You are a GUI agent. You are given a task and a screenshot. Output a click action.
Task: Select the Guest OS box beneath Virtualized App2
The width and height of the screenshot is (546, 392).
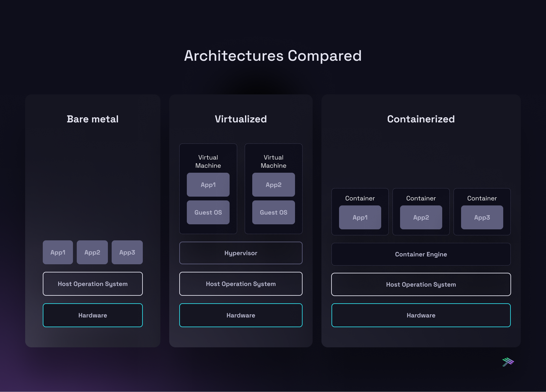(274, 212)
